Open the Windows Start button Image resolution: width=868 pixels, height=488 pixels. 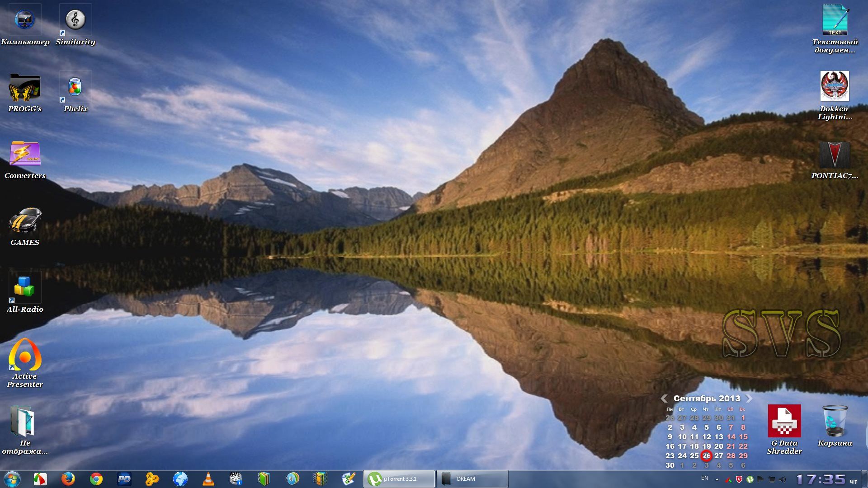pos(12,479)
